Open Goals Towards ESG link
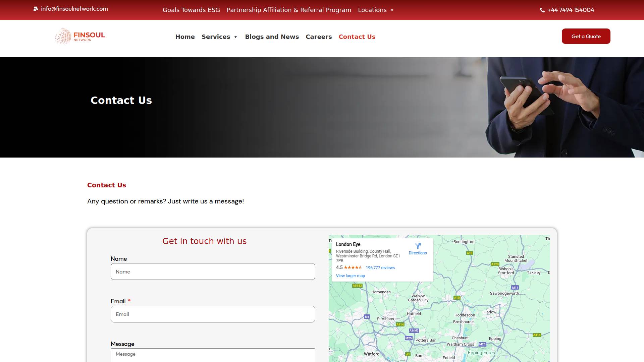The height and width of the screenshot is (362, 644). 191,10
